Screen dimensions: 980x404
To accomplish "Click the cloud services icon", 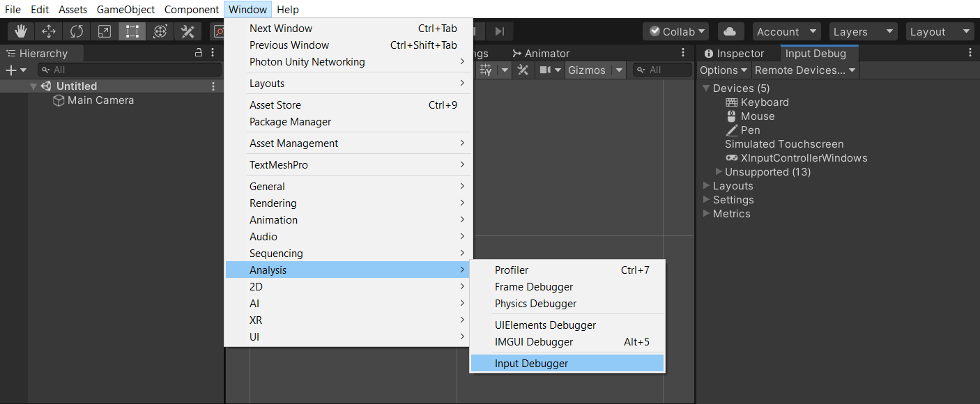I will pyautogui.click(x=730, y=31).
